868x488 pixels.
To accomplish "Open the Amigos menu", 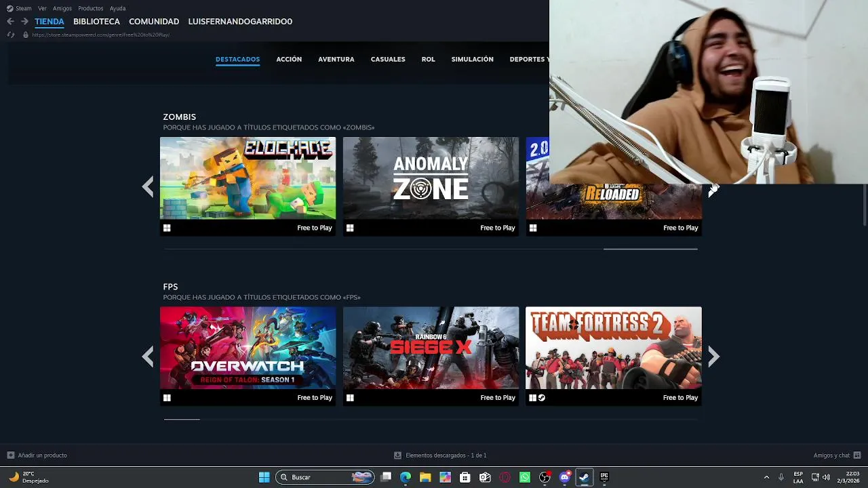I will [x=62, y=8].
